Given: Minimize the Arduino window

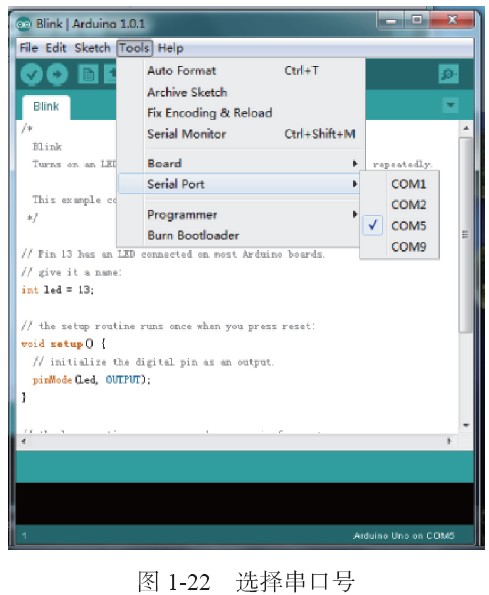Looking at the screenshot, I should (390, 20).
